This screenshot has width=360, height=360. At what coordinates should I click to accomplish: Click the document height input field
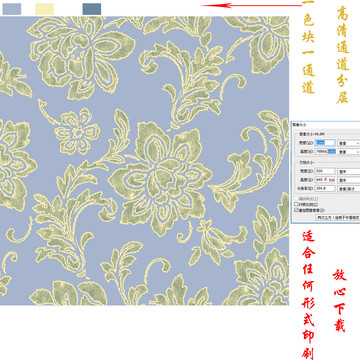coord(325,180)
